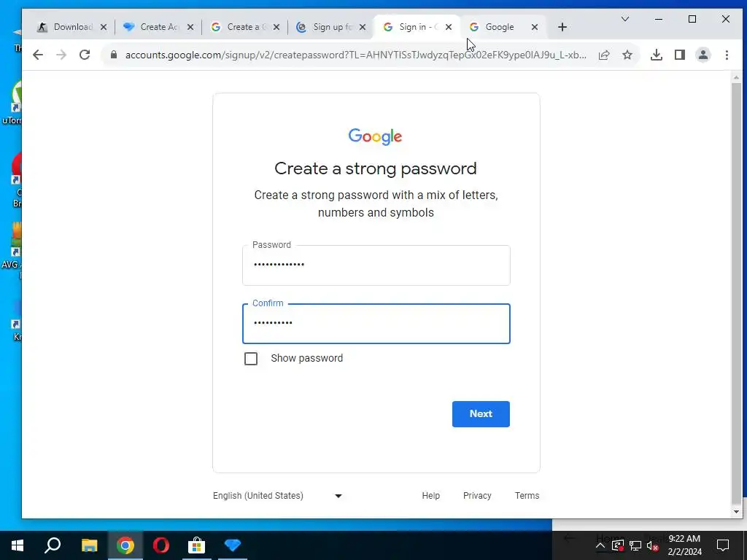
Task: Click the back navigation arrow
Action: (x=38, y=55)
